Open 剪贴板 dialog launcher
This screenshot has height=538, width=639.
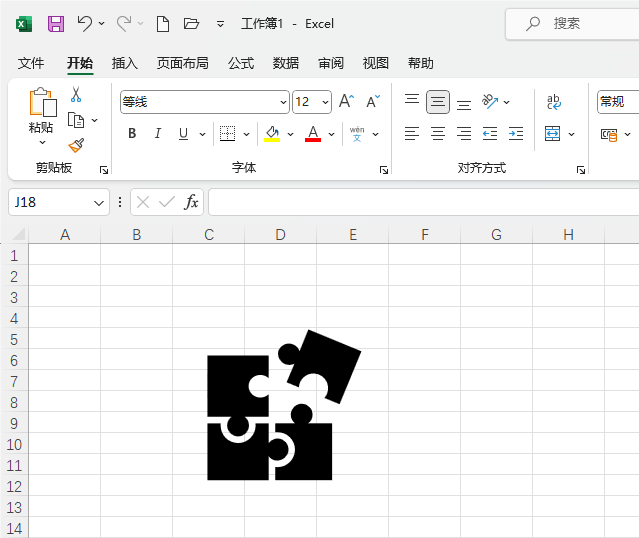[104, 170]
